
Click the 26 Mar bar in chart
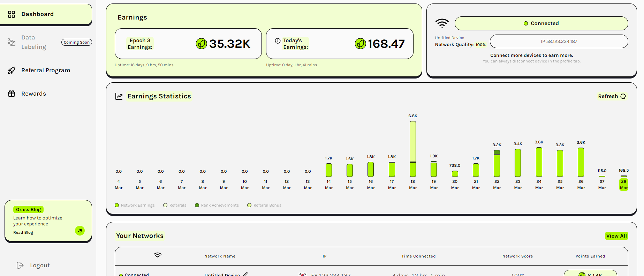(x=581, y=162)
